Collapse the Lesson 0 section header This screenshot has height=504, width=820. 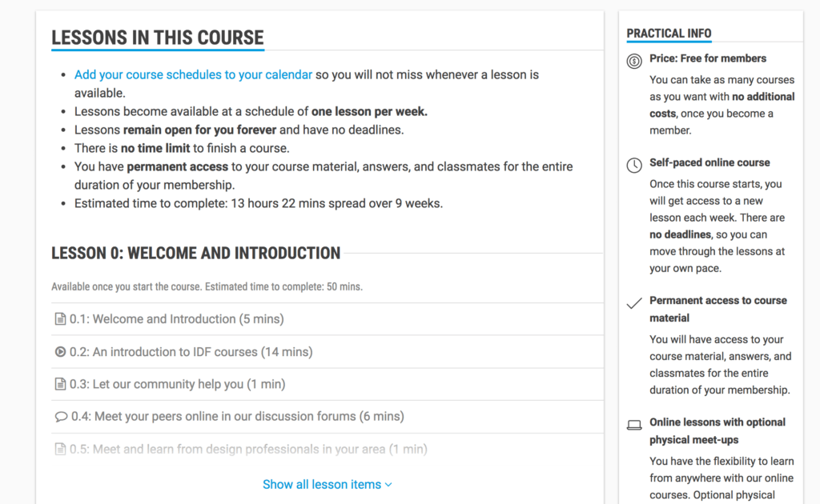click(195, 253)
